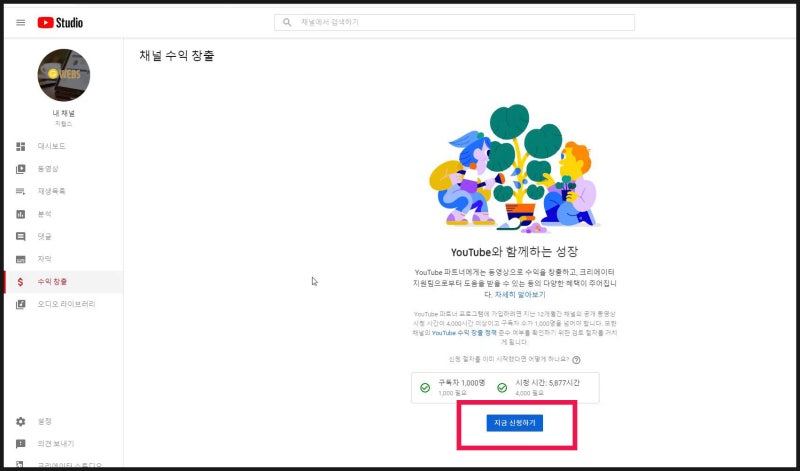800x471 pixels.
Task: Click the 자세히 알아보기 link
Action: [x=520, y=295]
